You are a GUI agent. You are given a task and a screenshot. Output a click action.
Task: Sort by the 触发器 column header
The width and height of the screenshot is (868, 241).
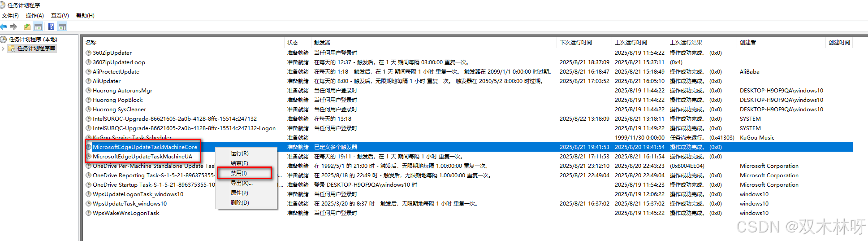tap(434, 42)
